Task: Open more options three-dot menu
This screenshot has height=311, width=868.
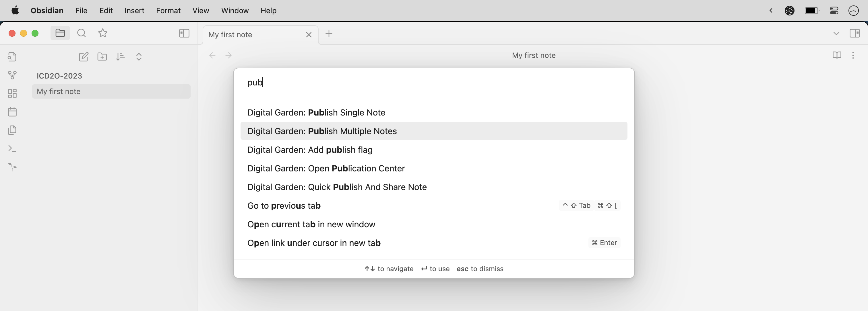Action: 853,55
